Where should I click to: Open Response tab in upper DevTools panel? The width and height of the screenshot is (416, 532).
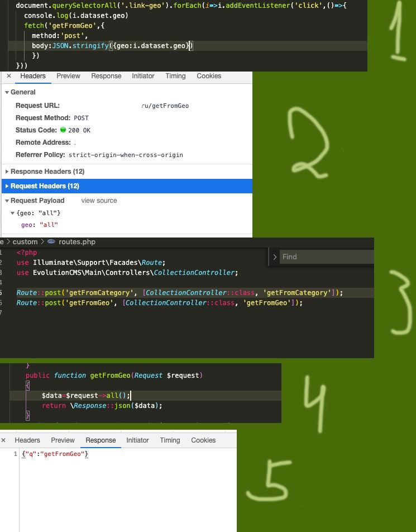click(106, 76)
